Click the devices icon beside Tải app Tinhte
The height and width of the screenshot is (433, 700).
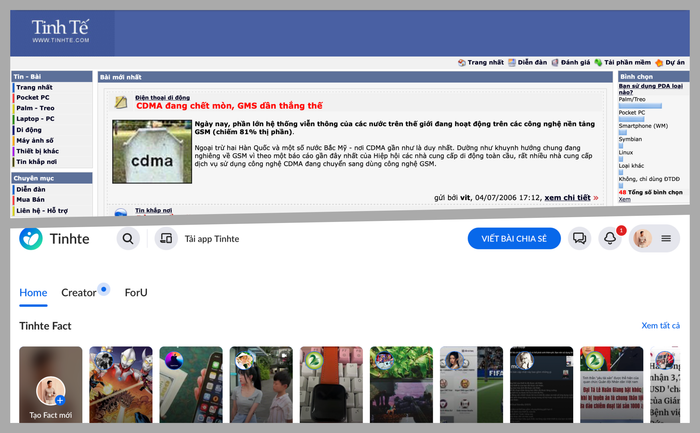click(166, 239)
